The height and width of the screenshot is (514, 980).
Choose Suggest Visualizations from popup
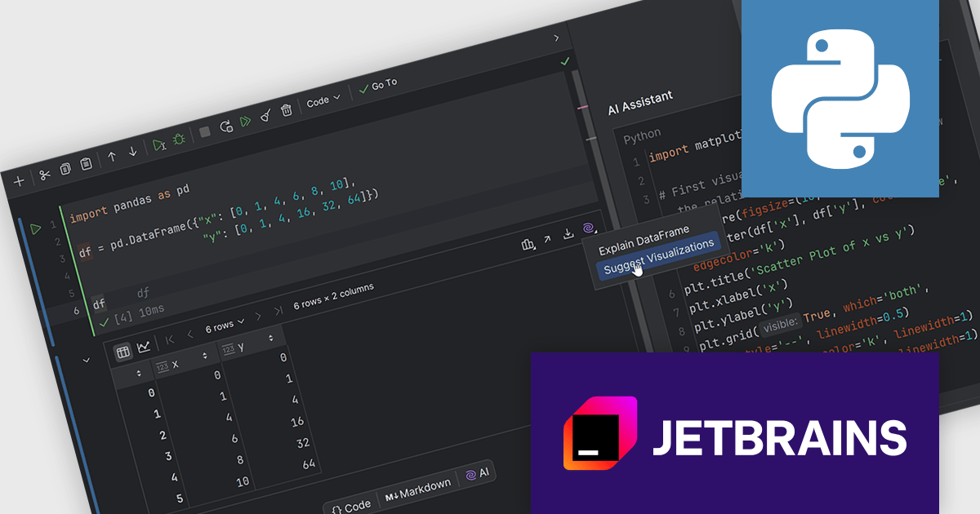pyautogui.click(x=659, y=256)
